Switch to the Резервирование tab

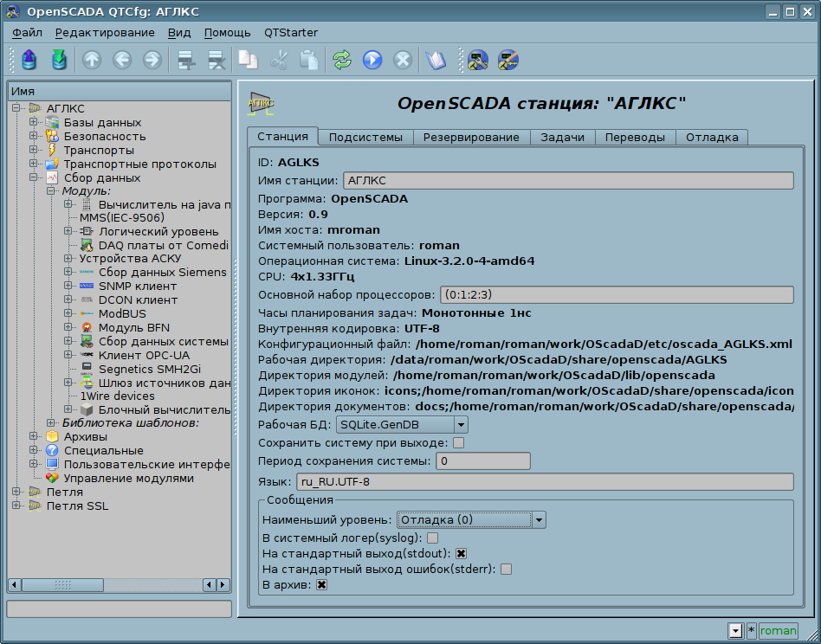coord(471,137)
